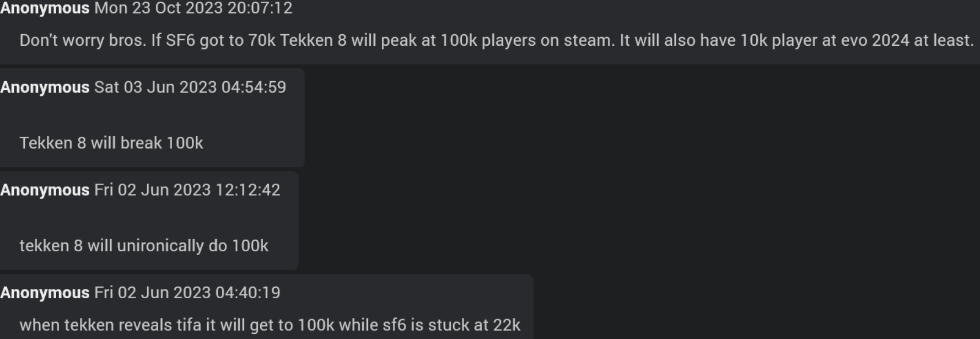
Task: Click the Anonymous name on the 23 Oct post
Action: 45,8
